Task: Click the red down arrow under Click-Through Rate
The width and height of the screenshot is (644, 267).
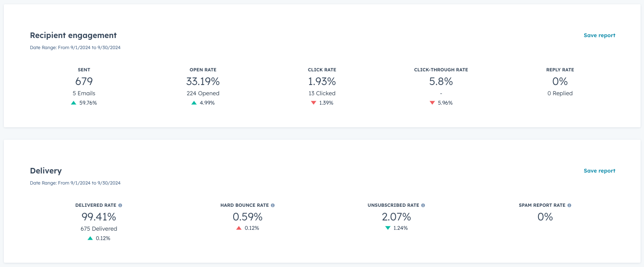Action: click(432, 103)
